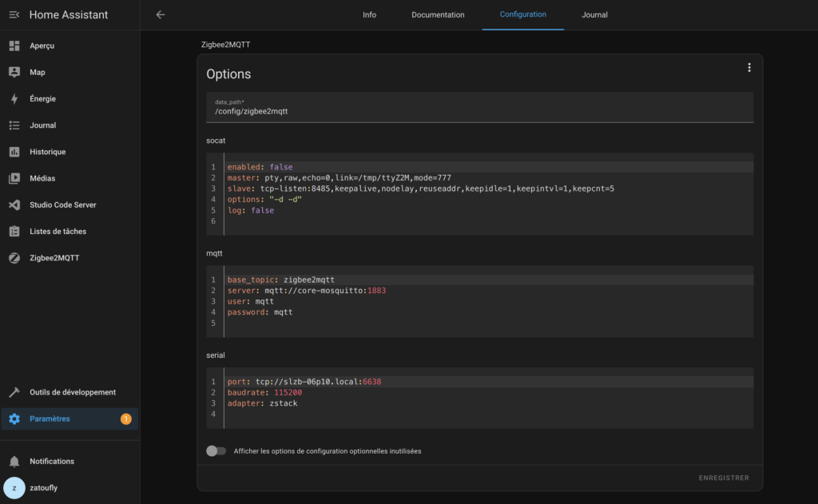Click the Options card title
The height and width of the screenshot is (504, 818).
[x=228, y=74]
